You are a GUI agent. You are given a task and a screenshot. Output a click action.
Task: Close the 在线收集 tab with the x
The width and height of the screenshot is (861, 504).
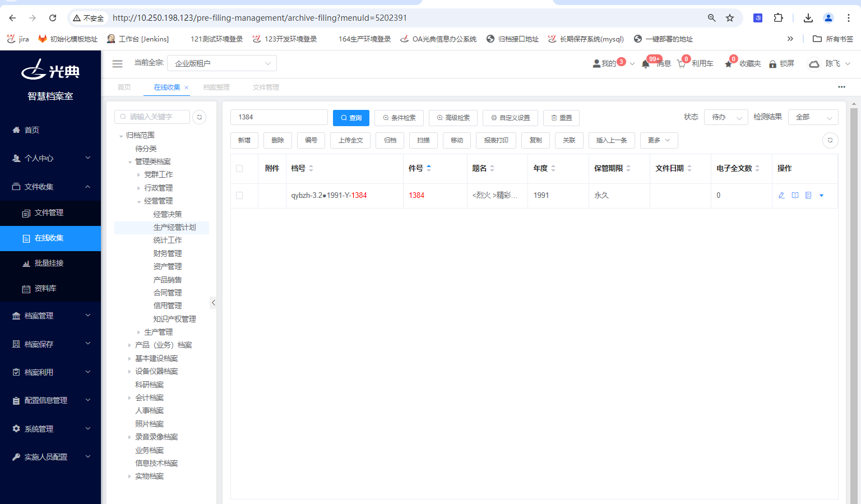(x=186, y=87)
